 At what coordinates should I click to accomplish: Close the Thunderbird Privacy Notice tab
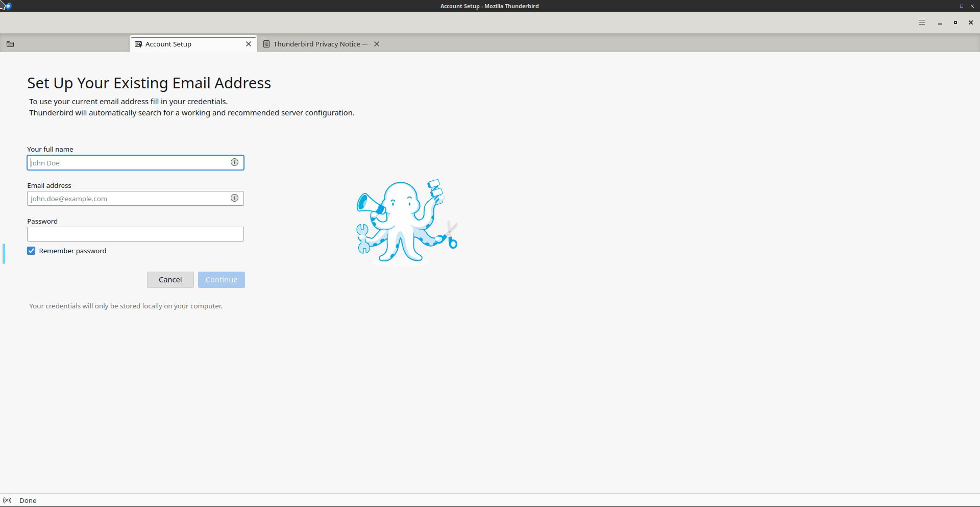(x=377, y=44)
